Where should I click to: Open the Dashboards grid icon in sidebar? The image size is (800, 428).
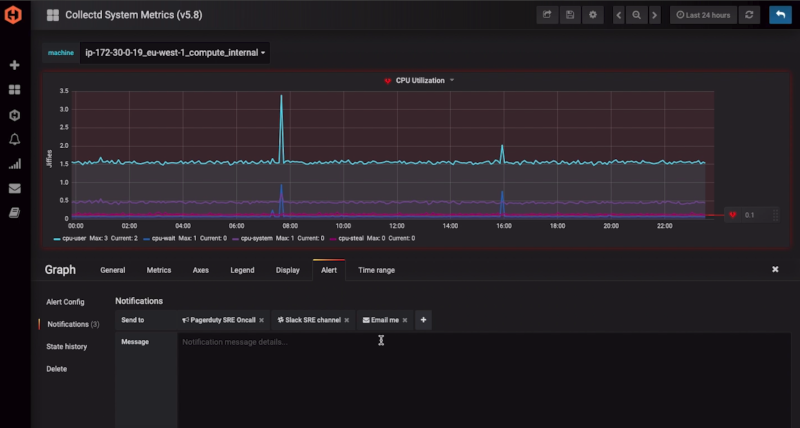[15, 90]
